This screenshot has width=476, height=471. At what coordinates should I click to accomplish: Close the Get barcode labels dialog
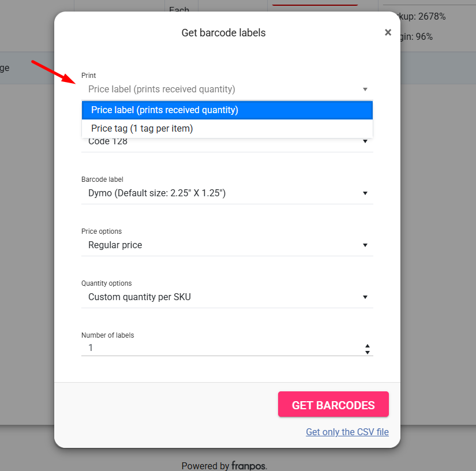point(388,32)
